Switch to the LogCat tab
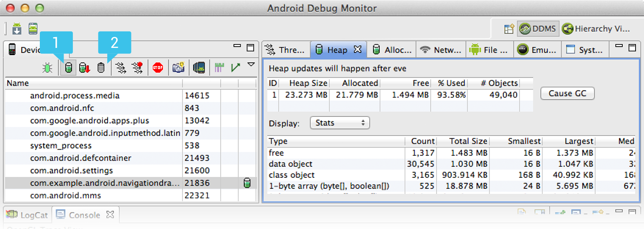 click(x=28, y=215)
